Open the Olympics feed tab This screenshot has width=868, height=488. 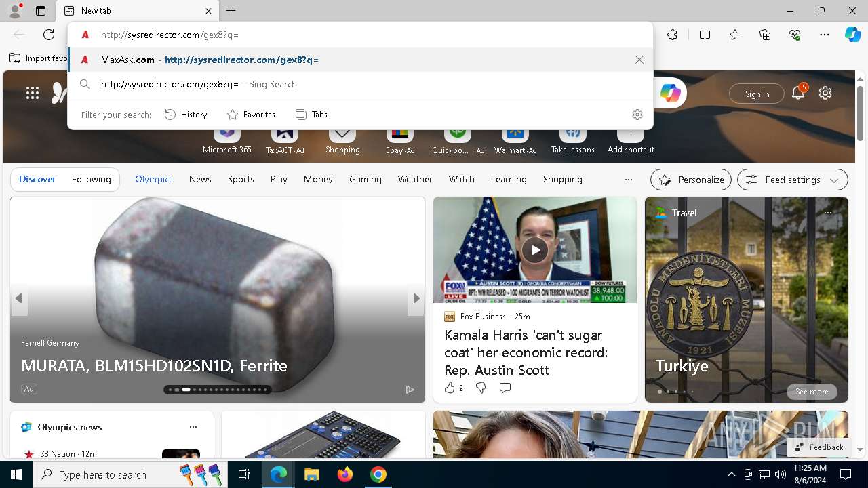(x=154, y=179)
